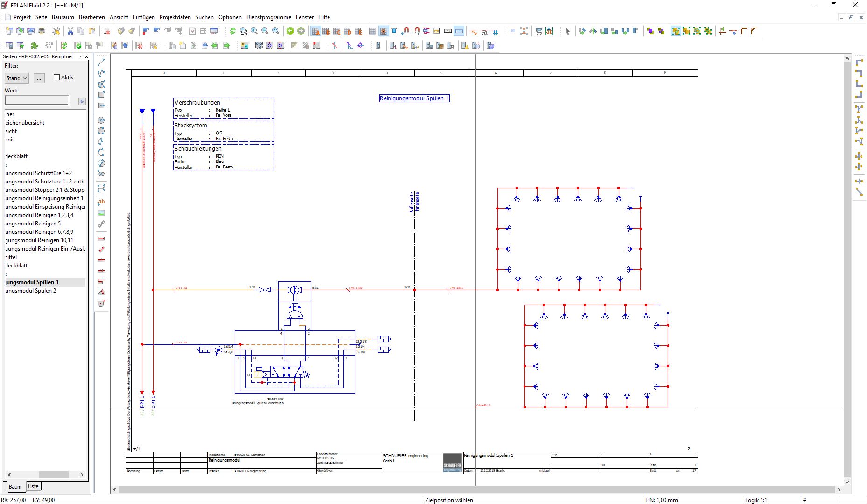Close the Seiten navigator panel
The width and height of the screenshot is (867, 504).
point(86,56)
